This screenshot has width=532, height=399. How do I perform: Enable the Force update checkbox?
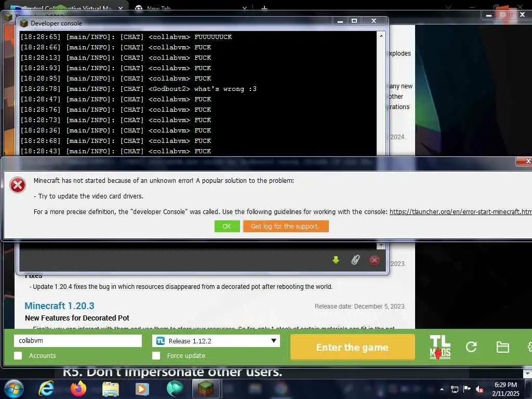(156, 355)
